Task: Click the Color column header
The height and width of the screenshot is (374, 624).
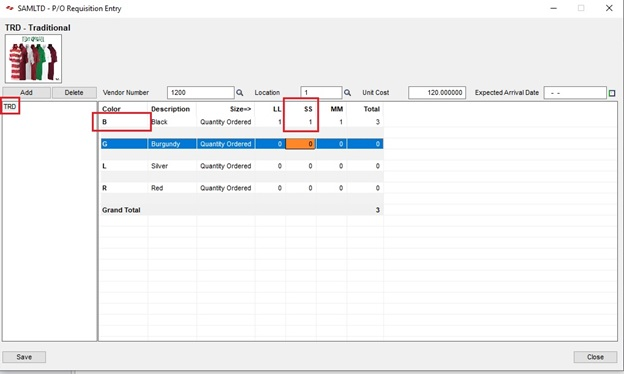Action: 111,109
